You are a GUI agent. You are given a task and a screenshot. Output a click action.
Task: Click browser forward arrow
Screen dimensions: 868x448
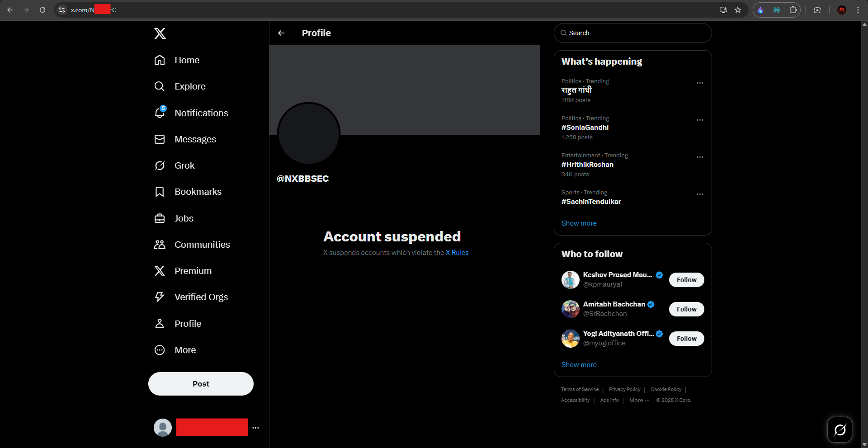point(26,10)
